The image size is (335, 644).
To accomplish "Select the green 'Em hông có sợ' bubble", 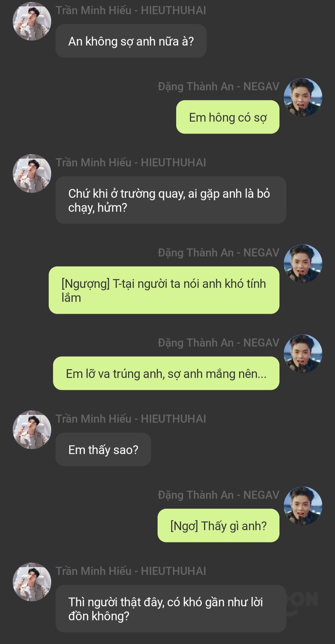I will coord(228,117).
